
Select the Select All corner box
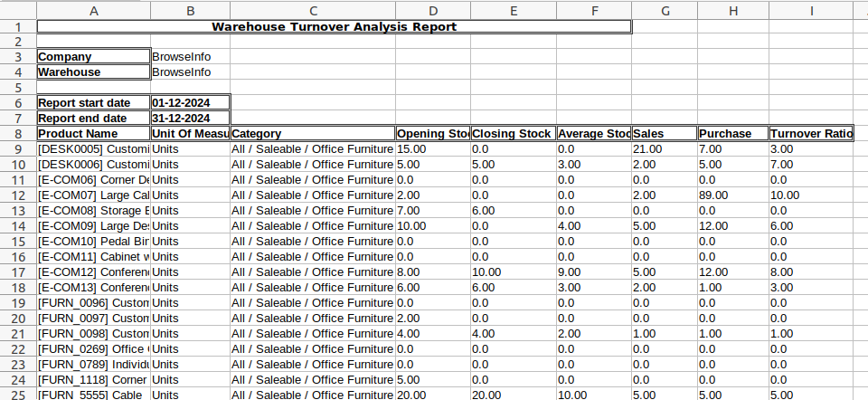click(18, 10)
